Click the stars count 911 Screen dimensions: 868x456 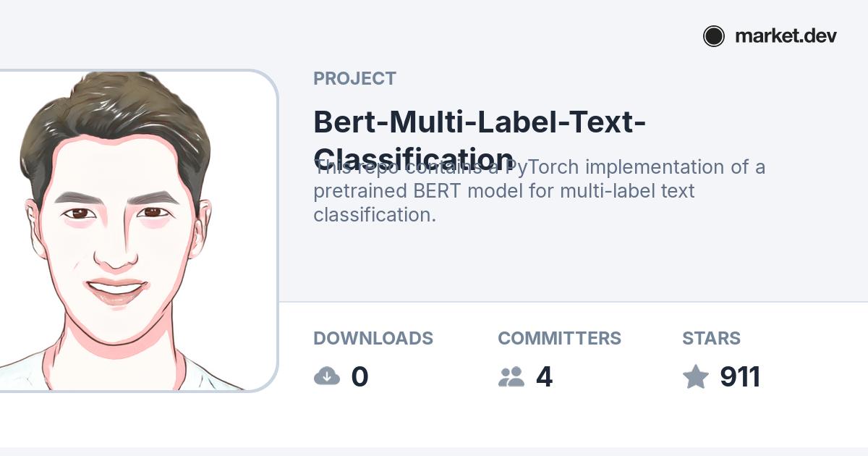click(740, 377)
